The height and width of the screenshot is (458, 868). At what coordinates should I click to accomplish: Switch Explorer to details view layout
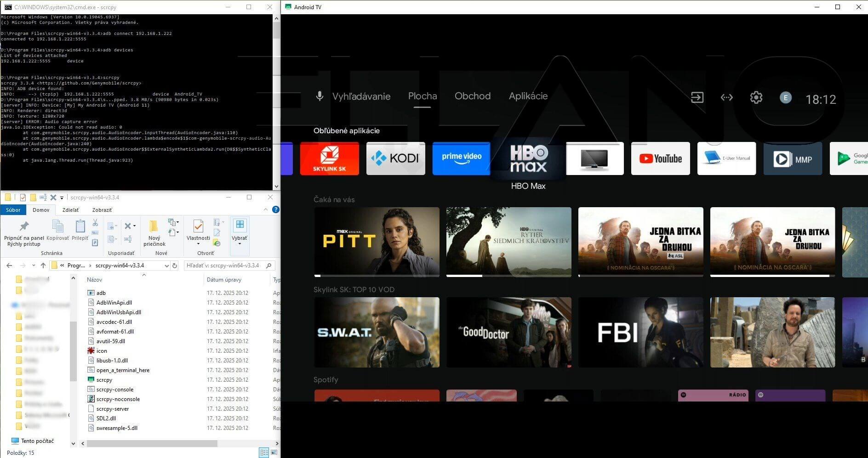[x=264, y=452]
